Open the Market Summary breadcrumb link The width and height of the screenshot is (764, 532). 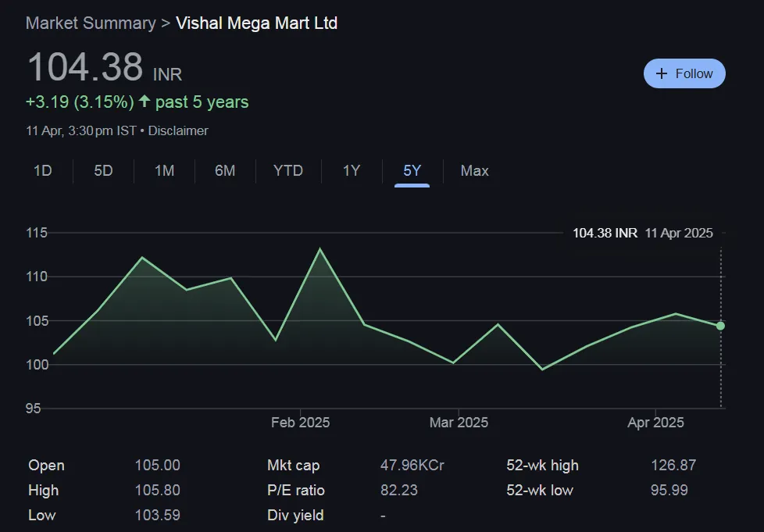(91, 23)
